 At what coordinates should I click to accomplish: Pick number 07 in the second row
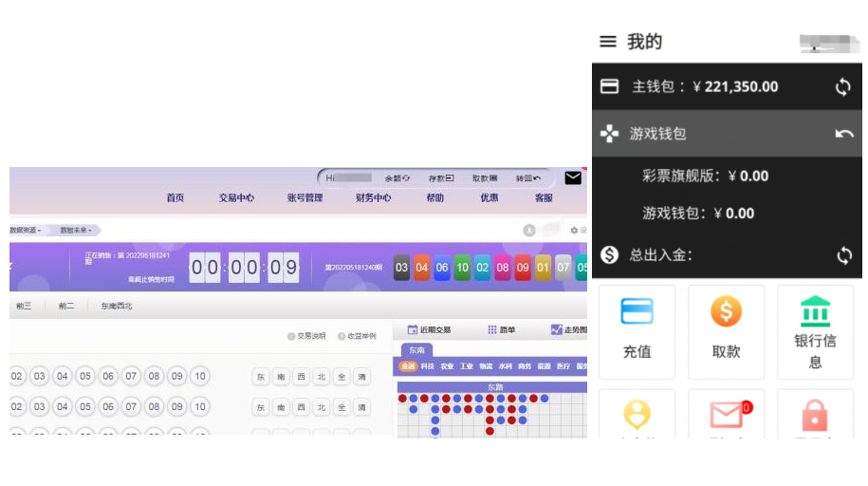[x=131, y=407]
